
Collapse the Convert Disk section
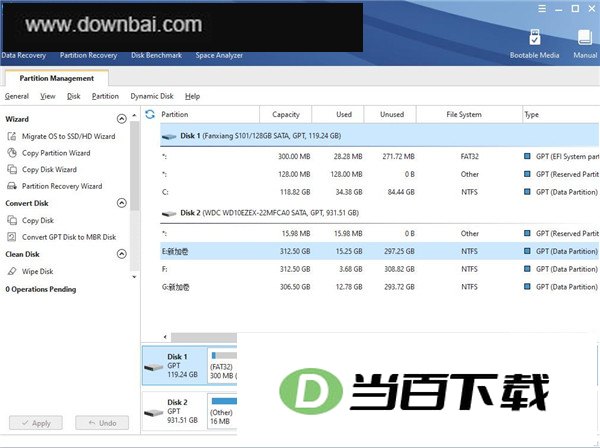click(121, 203)
